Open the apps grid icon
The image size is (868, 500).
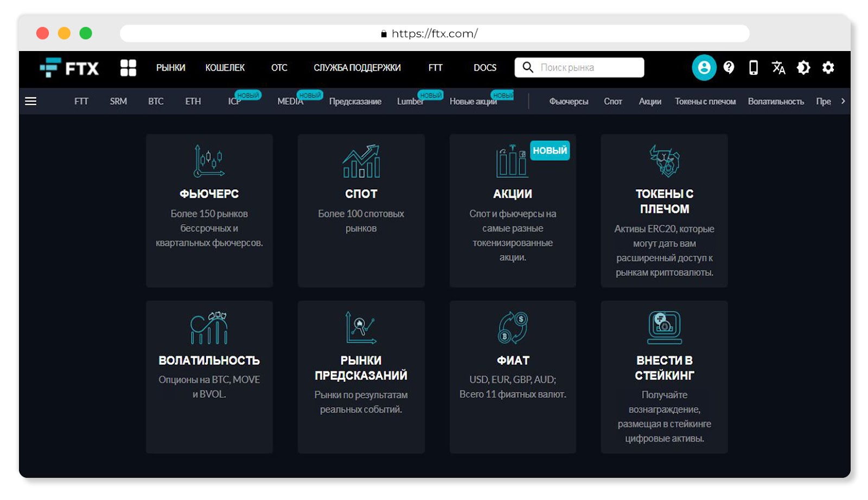[x=128, y=68]
